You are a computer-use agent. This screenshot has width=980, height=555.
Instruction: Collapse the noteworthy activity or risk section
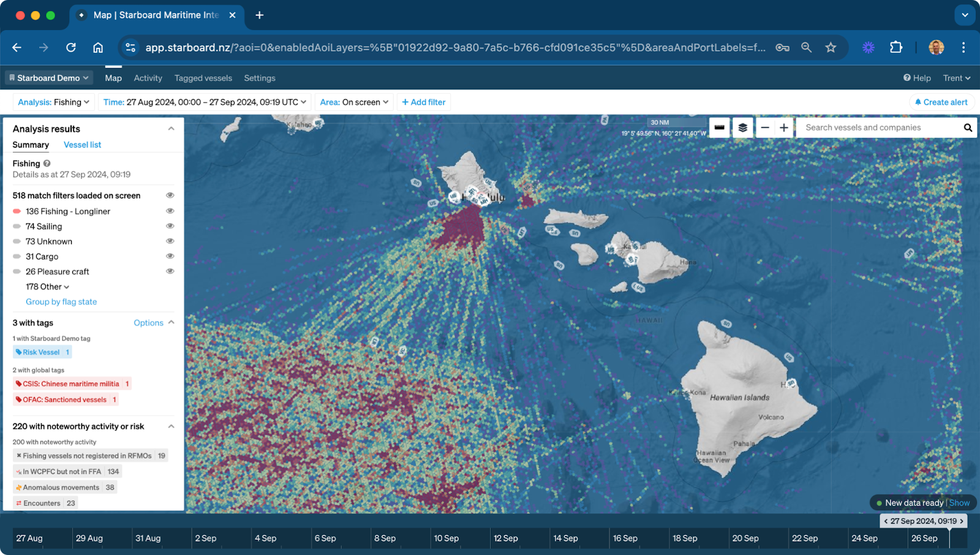tap(171, 426)
